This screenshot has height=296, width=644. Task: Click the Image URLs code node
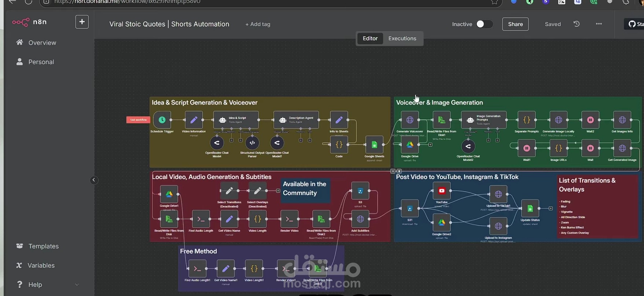point(559,148)
